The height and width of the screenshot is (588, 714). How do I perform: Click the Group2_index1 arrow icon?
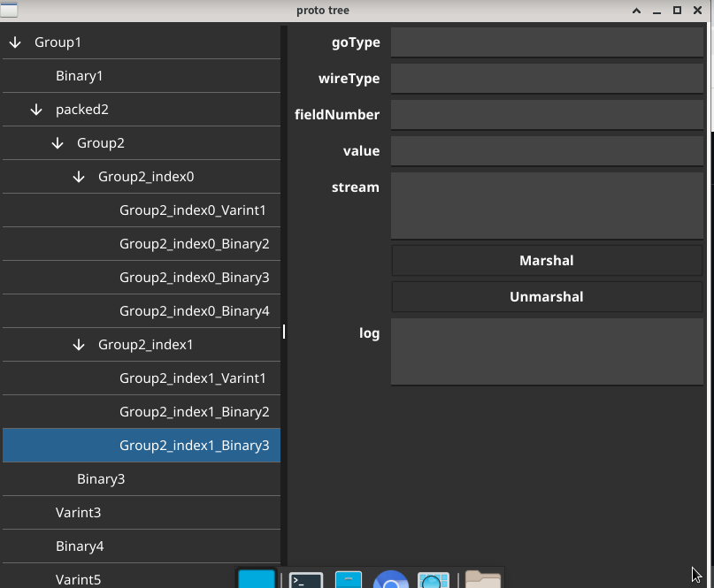pyautogui.click(x=78, y=344)
